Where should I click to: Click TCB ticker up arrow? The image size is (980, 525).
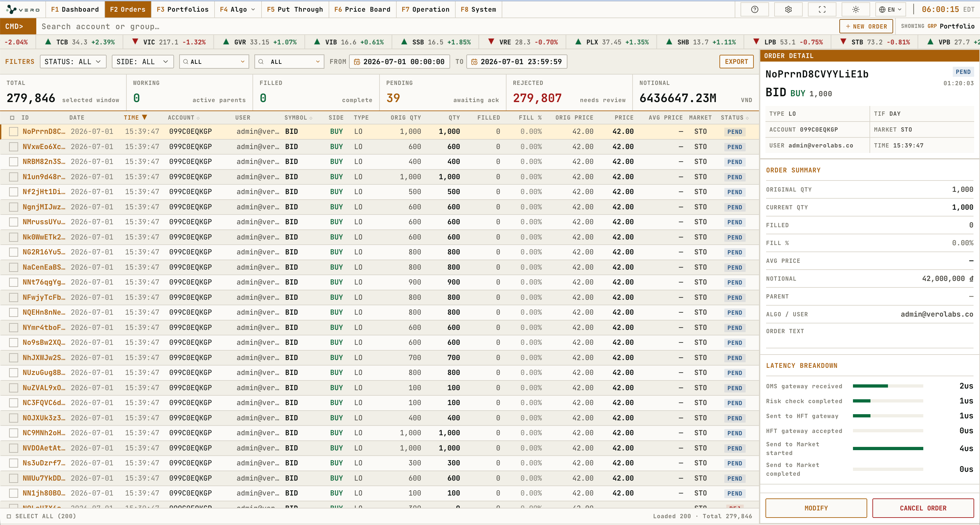coord(48,42)
